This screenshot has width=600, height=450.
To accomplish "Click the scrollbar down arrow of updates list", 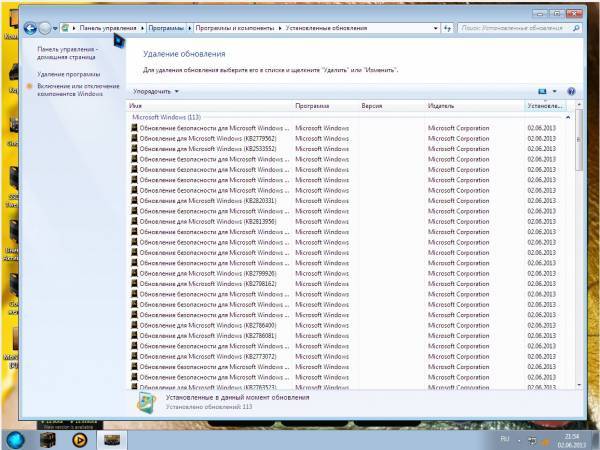I will pos(579,385).
